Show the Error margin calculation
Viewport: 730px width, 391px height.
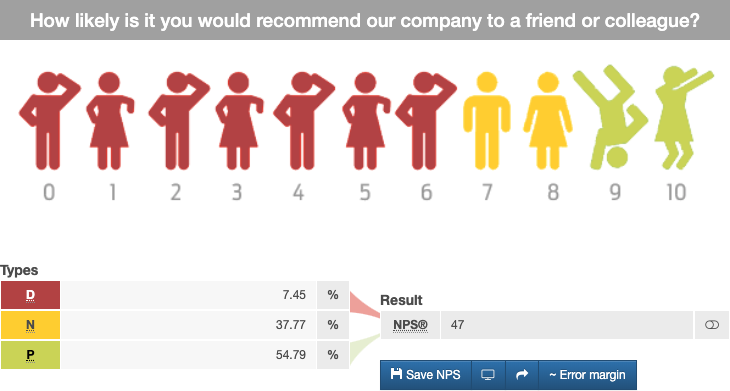click(588, 375)
